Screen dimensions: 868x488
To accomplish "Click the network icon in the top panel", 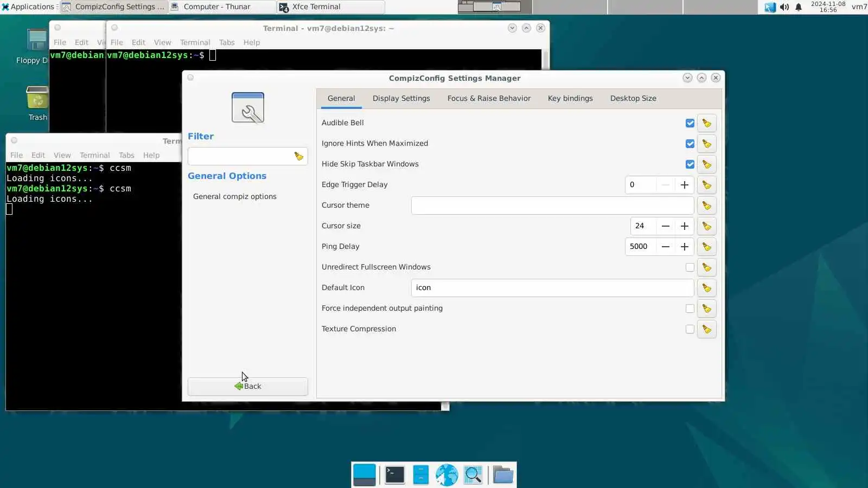I will click(770, 7).
